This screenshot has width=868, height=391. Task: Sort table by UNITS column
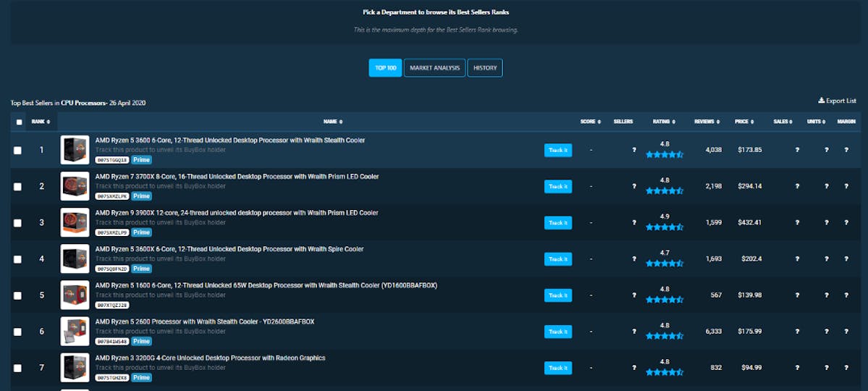[816, 122]
